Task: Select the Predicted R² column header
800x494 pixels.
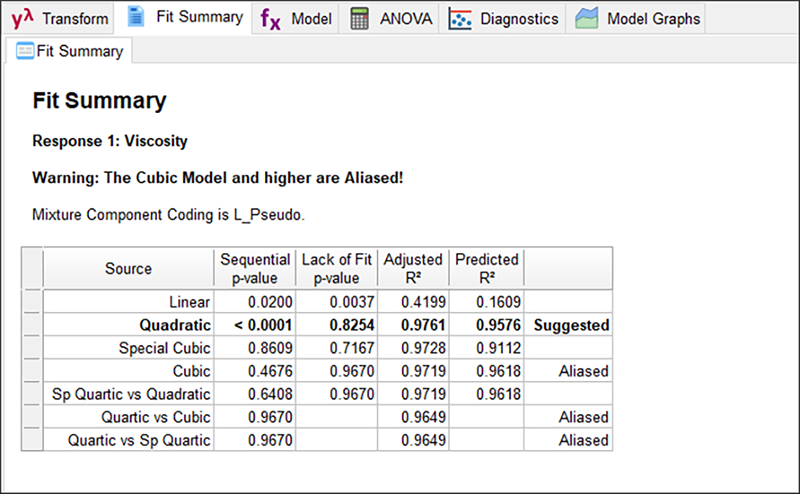Action: (487, 268)
